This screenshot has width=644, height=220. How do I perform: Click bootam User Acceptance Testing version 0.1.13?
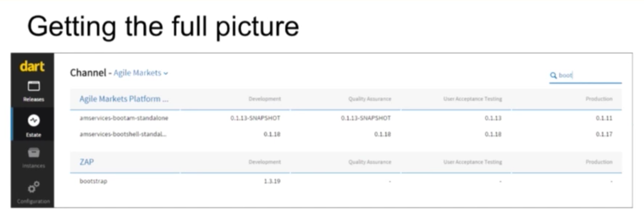pos(493,118)
